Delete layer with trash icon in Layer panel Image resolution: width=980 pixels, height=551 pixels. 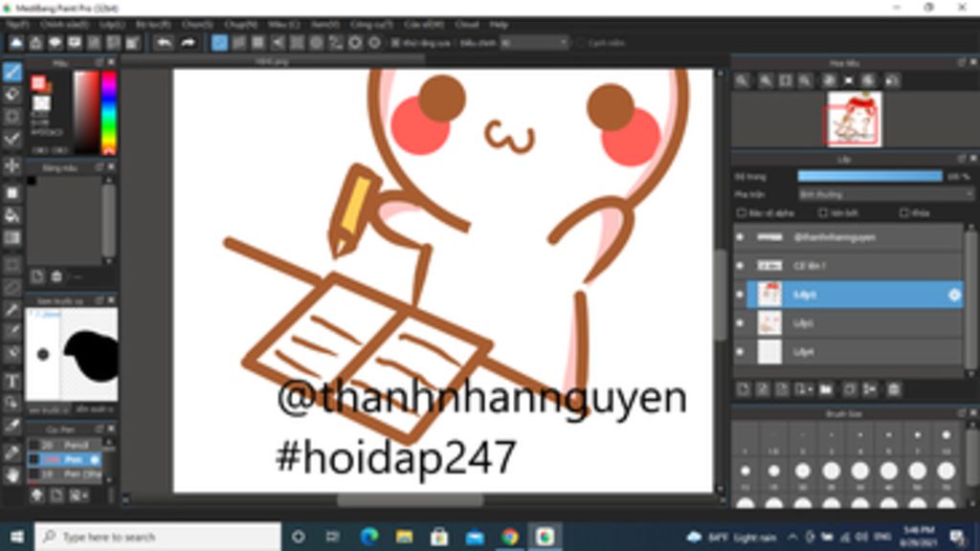pos(894,389)
